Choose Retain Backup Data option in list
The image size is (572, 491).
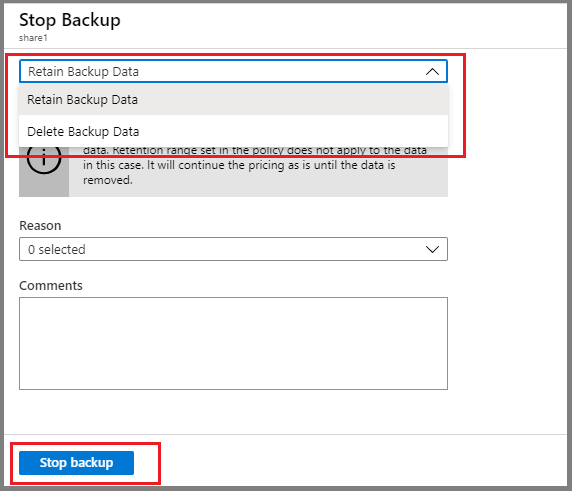(x=233, y=100)
